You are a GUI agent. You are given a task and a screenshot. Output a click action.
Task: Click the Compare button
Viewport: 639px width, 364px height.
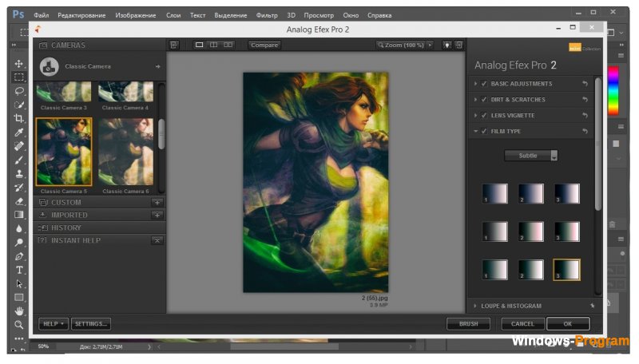[x=264, y=45]
